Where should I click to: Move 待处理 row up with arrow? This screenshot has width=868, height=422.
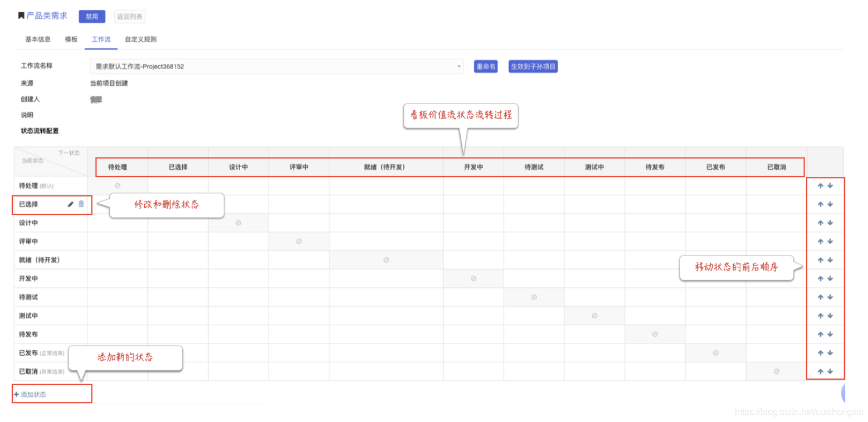[x=820, y=186]
